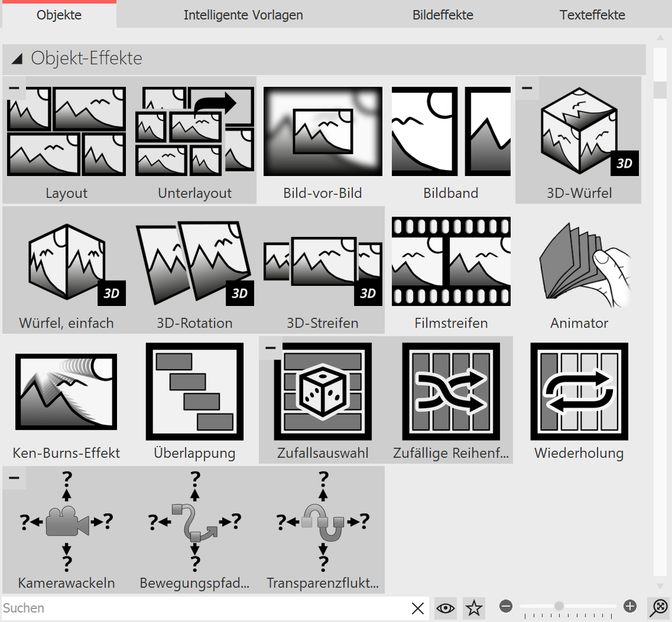Collapse the Objekt-Effekte section
The width and height of the screenshot is (672, 622).
[x=17, y=58]
